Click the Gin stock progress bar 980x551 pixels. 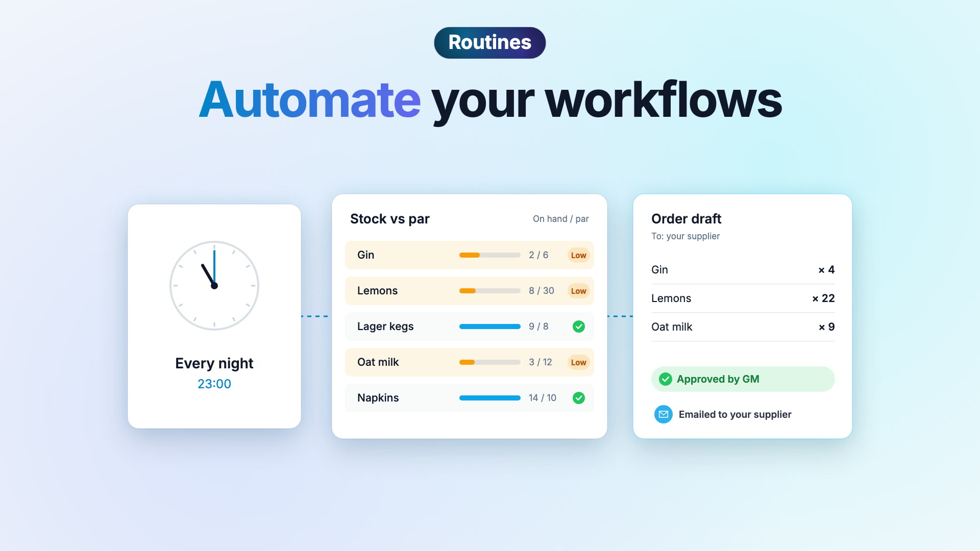point(489,255)
